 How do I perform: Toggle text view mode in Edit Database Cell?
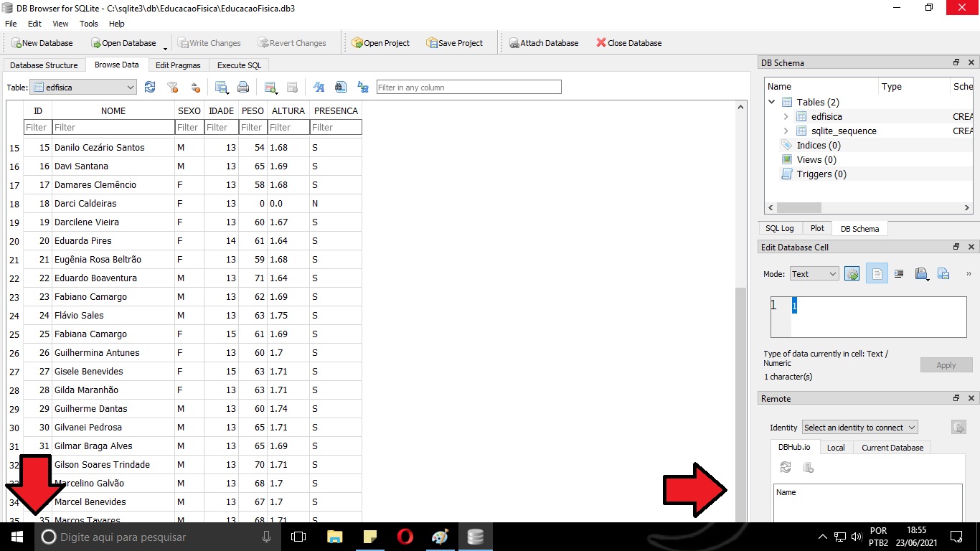(x=877, y=273)
